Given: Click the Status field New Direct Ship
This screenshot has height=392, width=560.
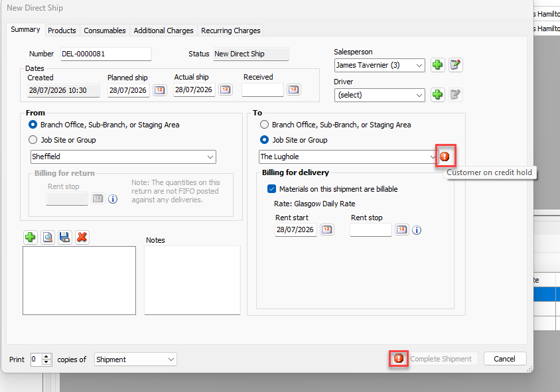Looking at the screenshot, I should [251, 54].
